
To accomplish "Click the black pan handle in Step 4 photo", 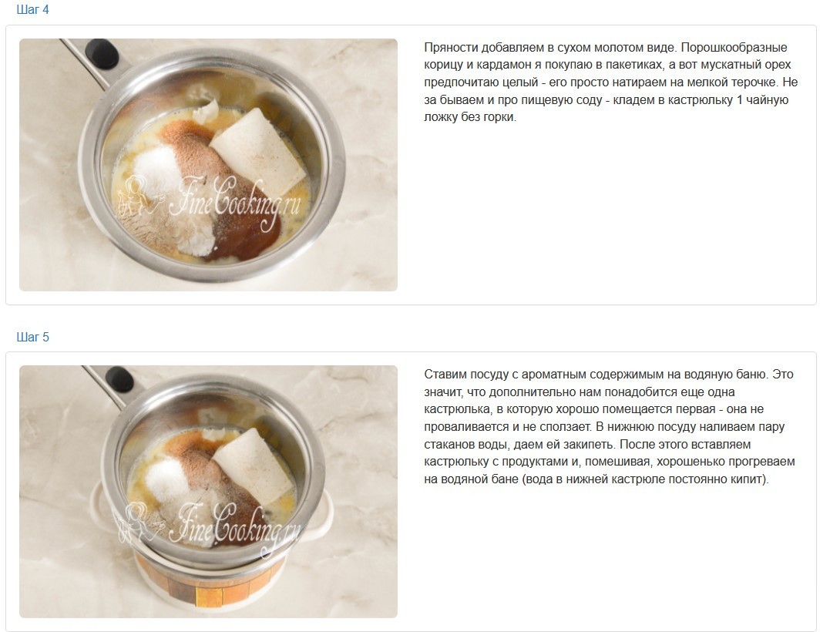I will click(x=101, y=53).
